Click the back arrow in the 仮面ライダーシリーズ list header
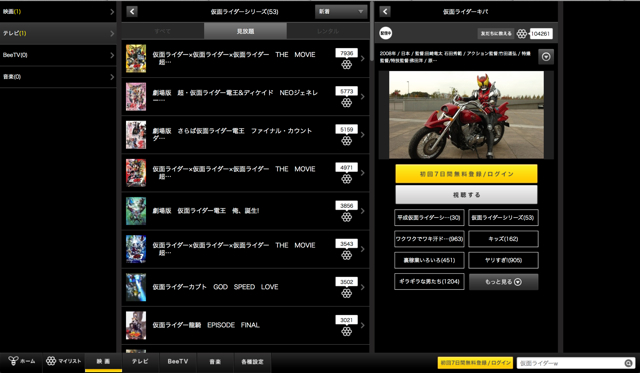This screenshot has width=640, height=373. click(x=132, y=11)
